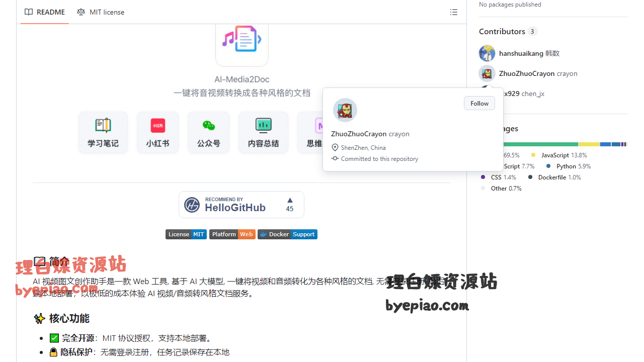
Task: Open ZhuoZhuoCrayon link in Contributors list
Action: point(527,73)
